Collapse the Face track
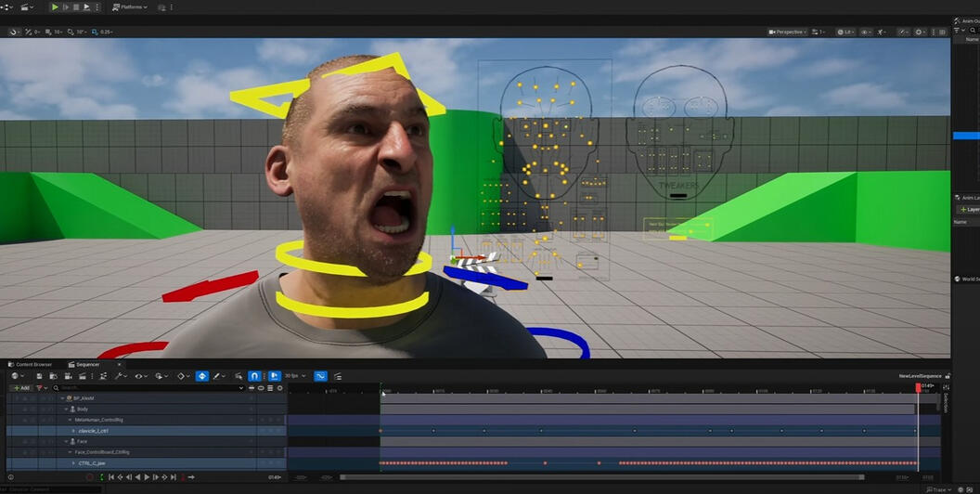The image size is (980, 494). click(67, 441)
